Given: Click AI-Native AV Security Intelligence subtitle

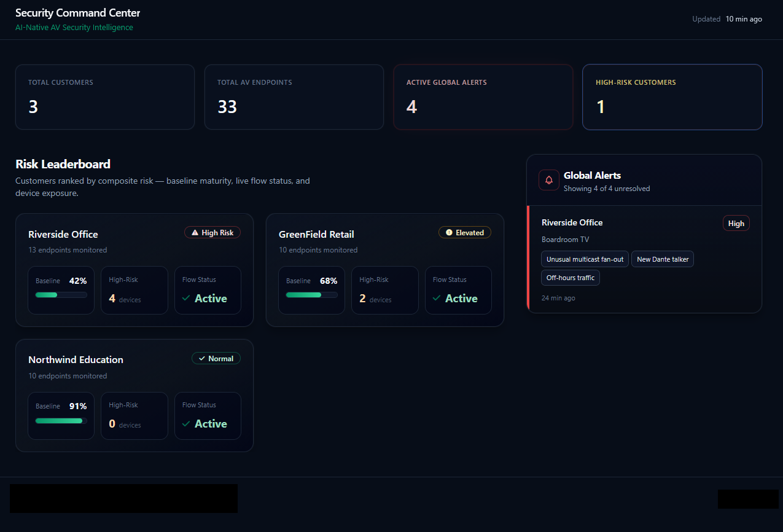Looking at the screenshot, I should tap(74, 28).
